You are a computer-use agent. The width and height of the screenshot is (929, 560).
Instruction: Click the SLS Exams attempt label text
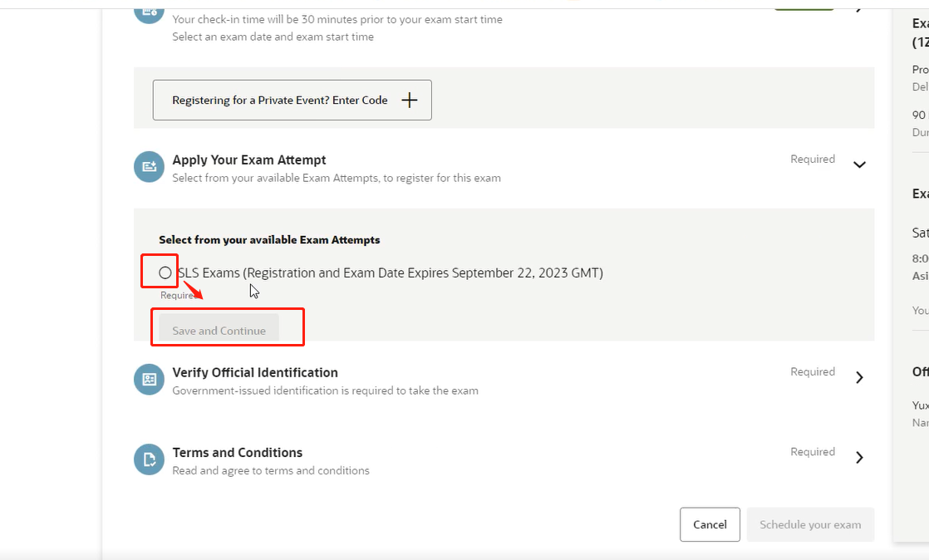[x=391, y=273]
